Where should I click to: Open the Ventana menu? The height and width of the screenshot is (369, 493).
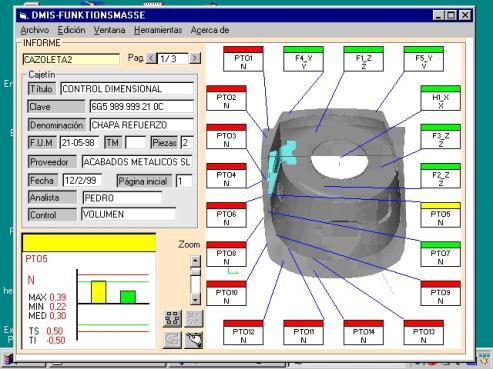tap(109, 30)
